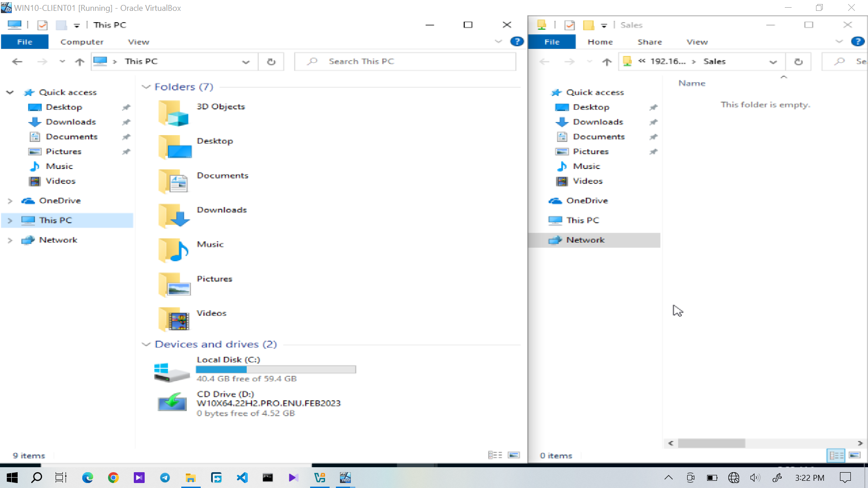The width and height of the screenshot is (868, 488).
Task: Select the Local Disk (C:) drive icon
Action: (x=172, y=372)
